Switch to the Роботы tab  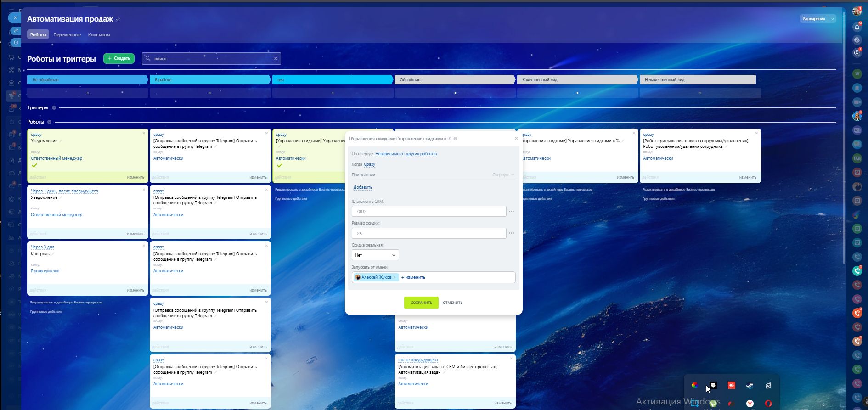pos(38,35)
